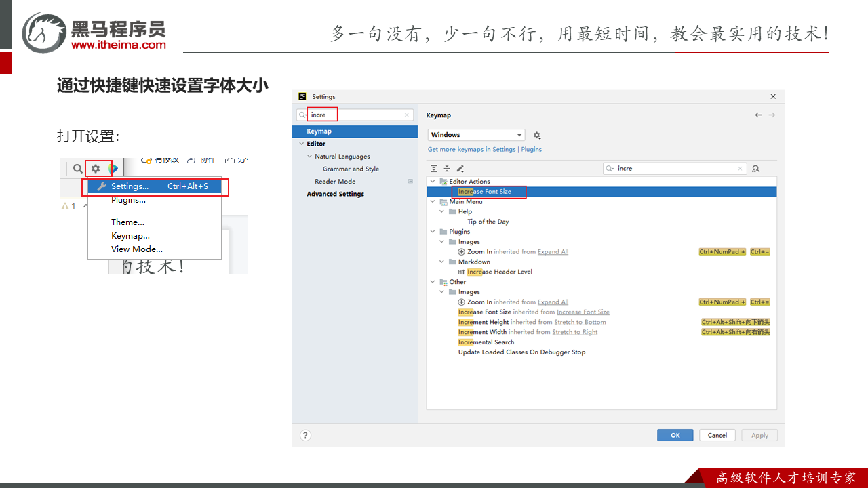
Task: Click the Expand All icon in the Keymap toolbar
Action: point(434,169)
